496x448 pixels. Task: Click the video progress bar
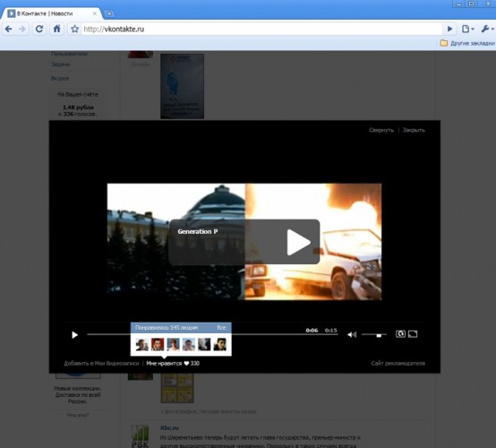[x=212, y=334]
